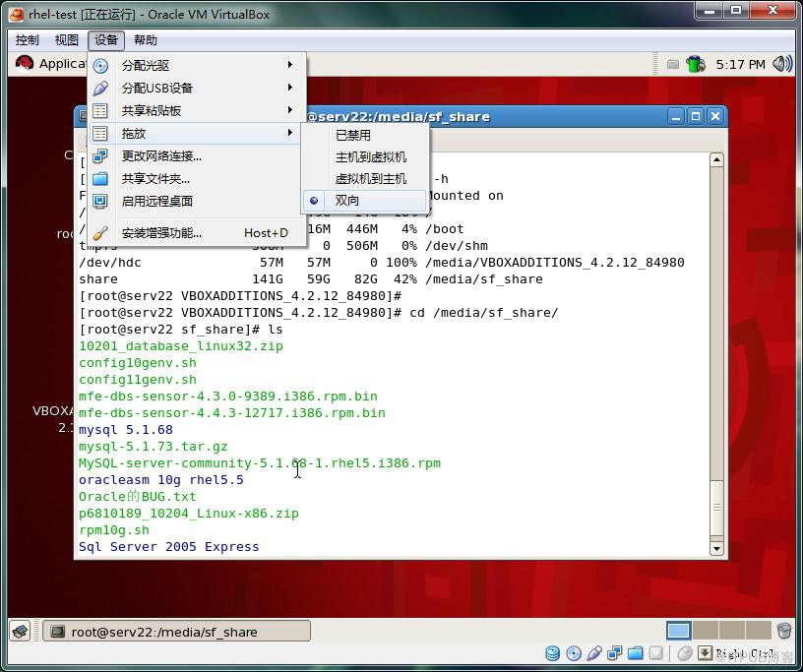The width and height of the screenshot is (803, 672).
Task: Click the network icon beside 更改网络连接
Action: click(100, 156)
